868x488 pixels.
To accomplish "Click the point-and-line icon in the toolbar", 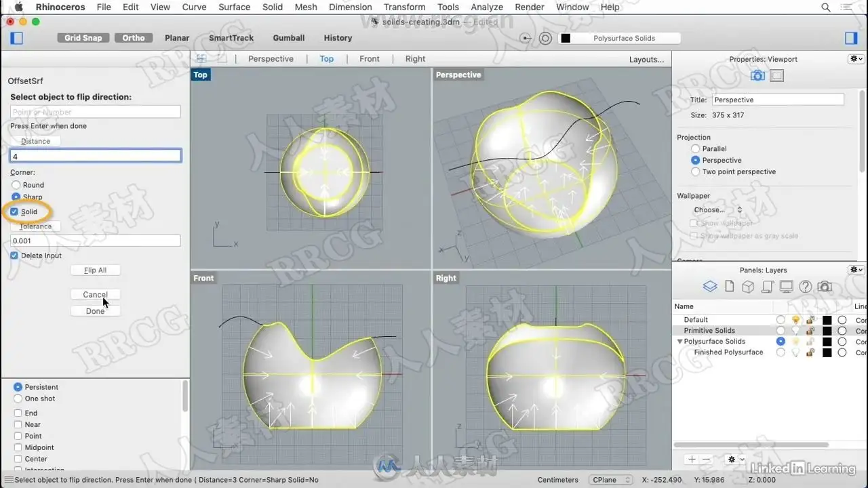I will tap(526, 38).
